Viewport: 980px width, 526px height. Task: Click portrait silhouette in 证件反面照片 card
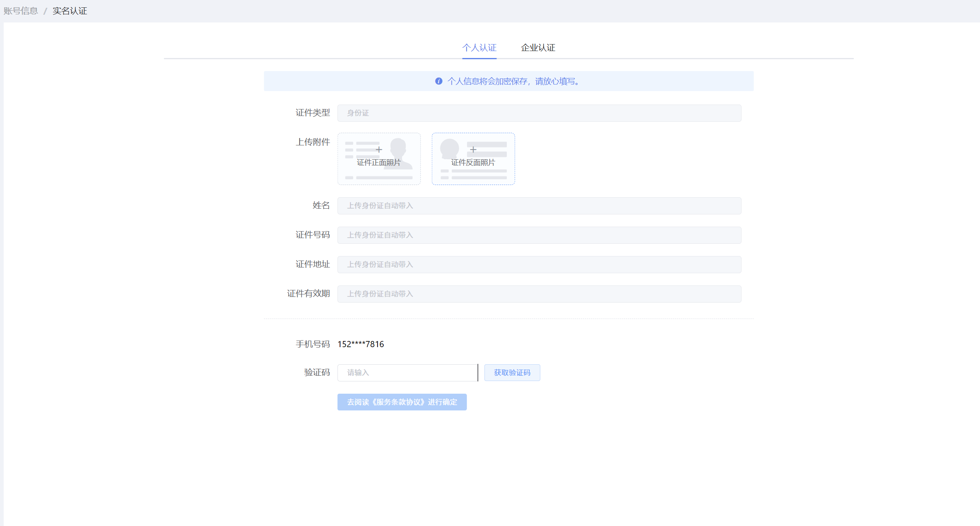tap(449, 148)
